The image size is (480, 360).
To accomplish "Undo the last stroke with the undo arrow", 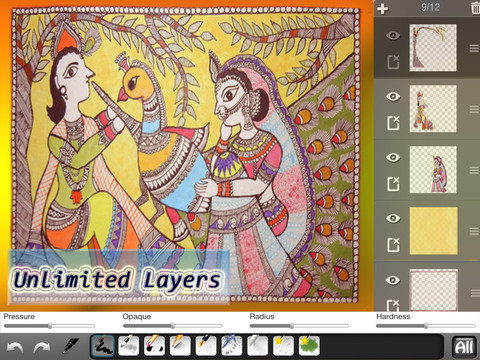I will (15, 348).
